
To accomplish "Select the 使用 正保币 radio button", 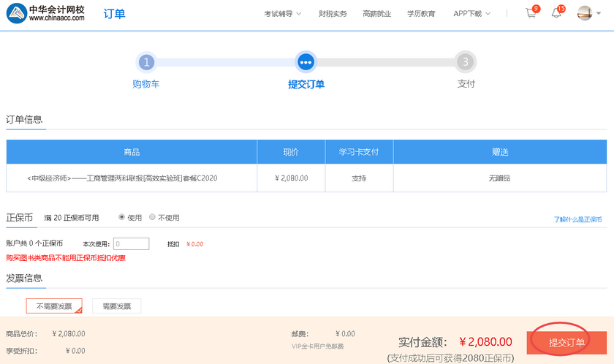I will [x=121, y=217].
